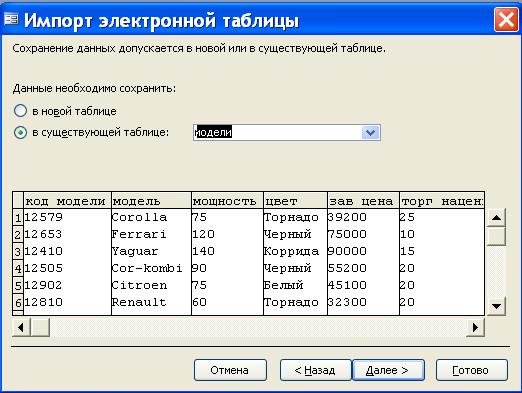Select row header number 2
522x393 pixels.
[18, 235]
